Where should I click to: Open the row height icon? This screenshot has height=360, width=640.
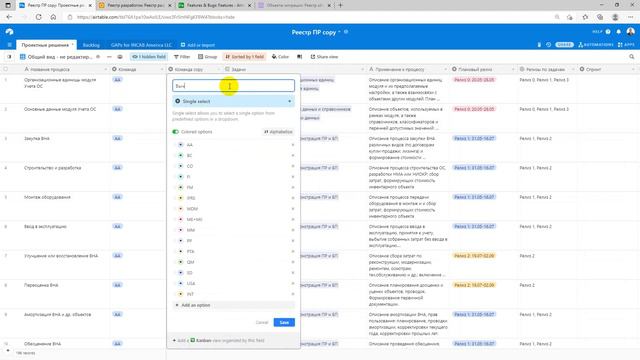pyautogui.click(x=300, y=57)
